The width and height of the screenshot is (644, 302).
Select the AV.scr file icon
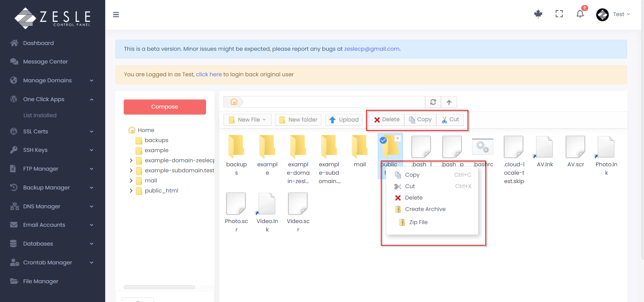(575, 147)
